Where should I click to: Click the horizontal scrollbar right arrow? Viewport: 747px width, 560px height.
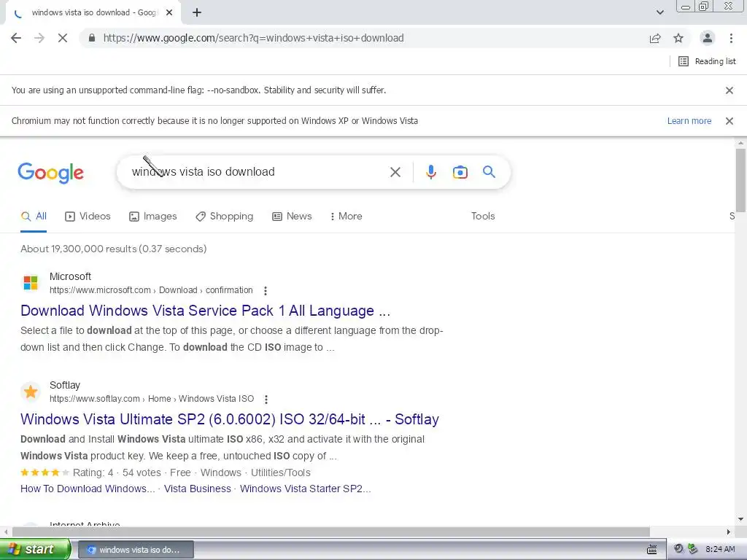click(x=729, y=532)
